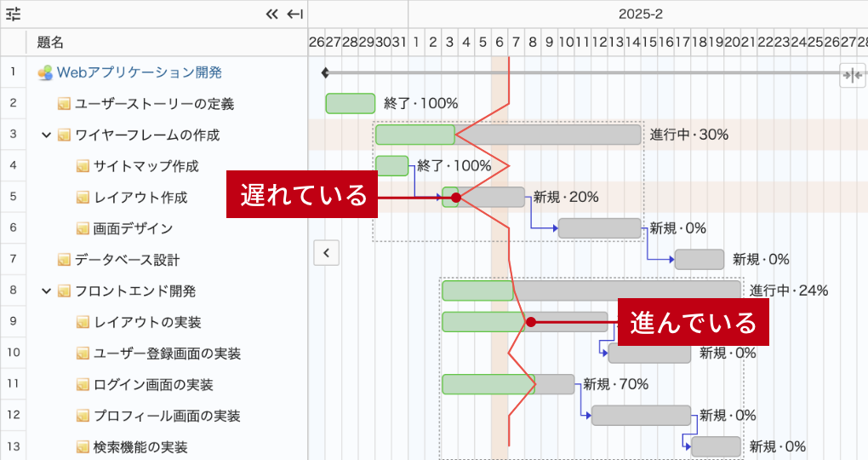Click ticket icon of 検索機能の実装
This screenshot has height=460, width=868.
(x=83, y=446)
